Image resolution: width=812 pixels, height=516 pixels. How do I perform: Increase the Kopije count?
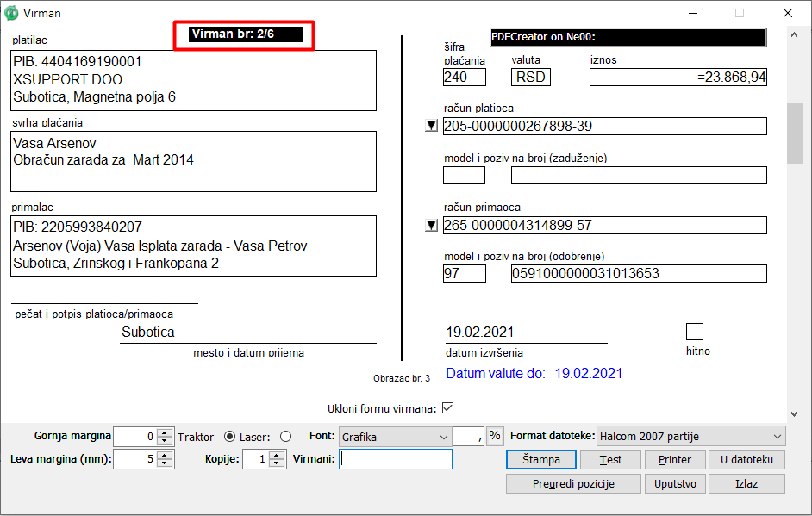coord(277,455)
